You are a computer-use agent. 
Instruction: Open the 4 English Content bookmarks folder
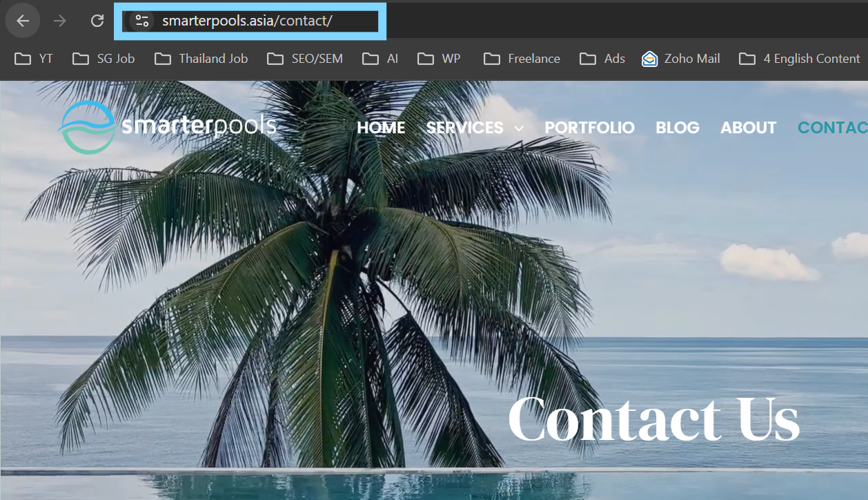(800, 59)
